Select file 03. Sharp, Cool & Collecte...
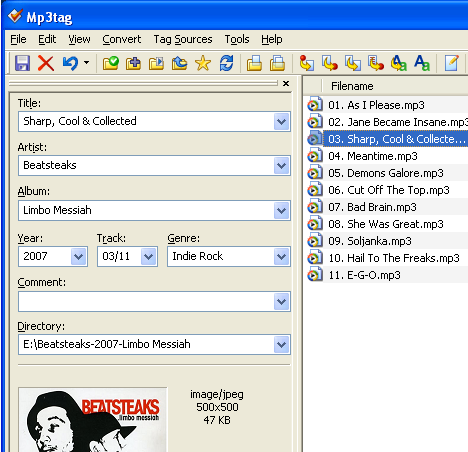The height and width of the screenshot is (452, 468). [x=396, y=139]
